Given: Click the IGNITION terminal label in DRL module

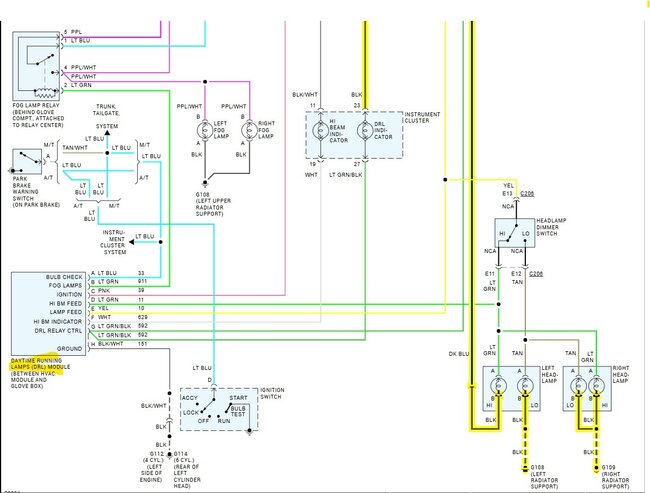Looking at the screenshot, I should (x=69, y=294).
